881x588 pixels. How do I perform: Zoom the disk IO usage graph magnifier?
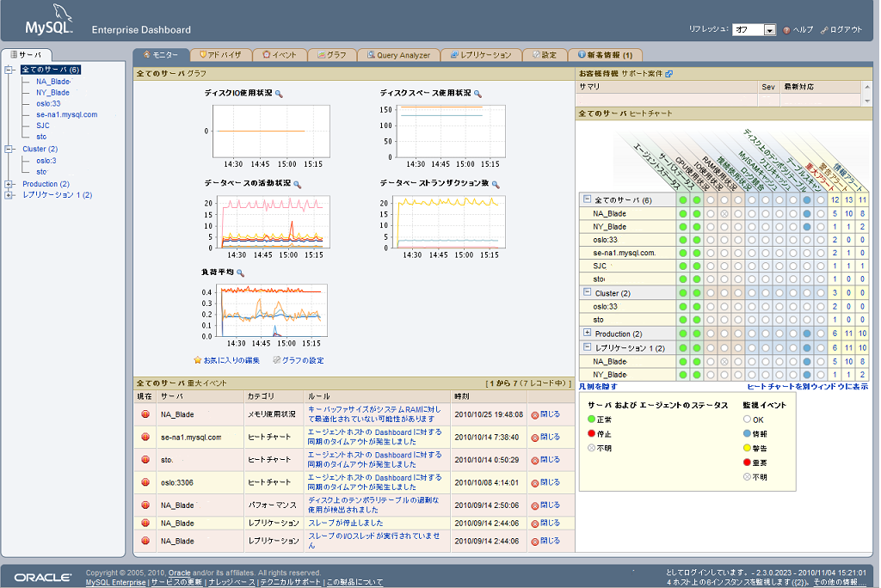279,94
